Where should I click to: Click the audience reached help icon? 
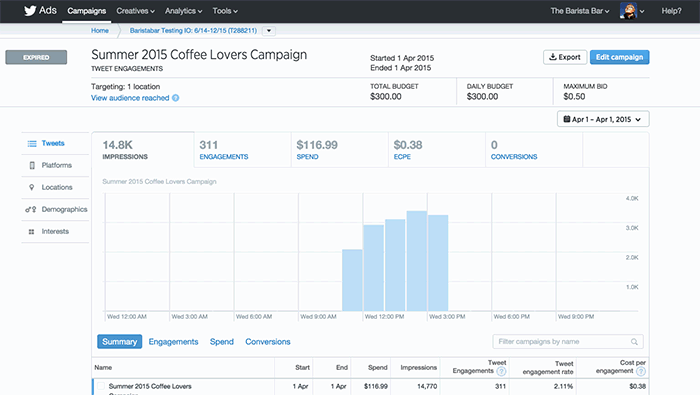coord(175,98)
